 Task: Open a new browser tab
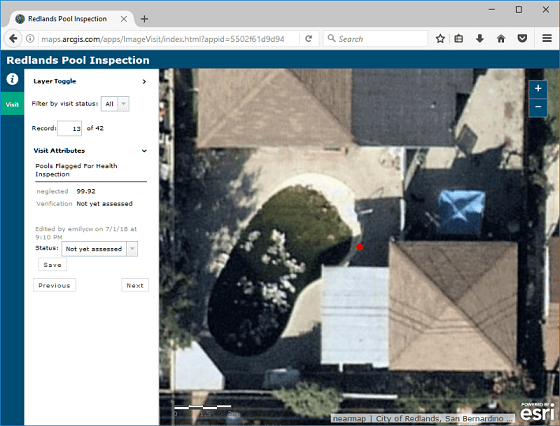tap(144, 19)
